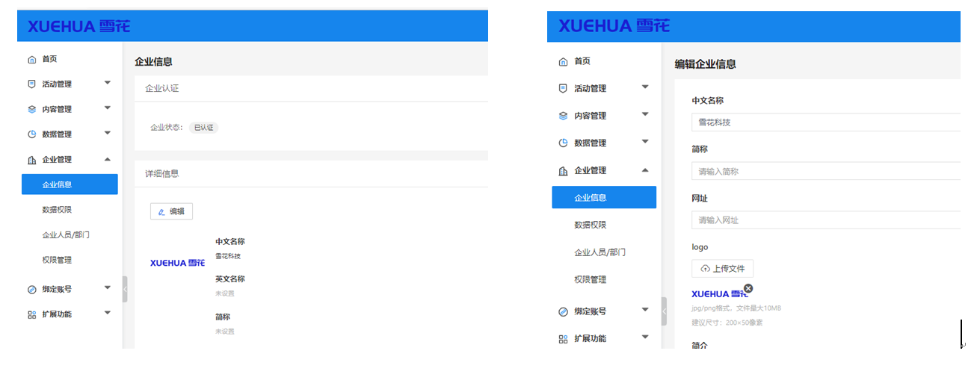This screenshot has width=980, height=389.
Task: Click company logo thumbnail in 详细信息 section
Action: (178, 263)
